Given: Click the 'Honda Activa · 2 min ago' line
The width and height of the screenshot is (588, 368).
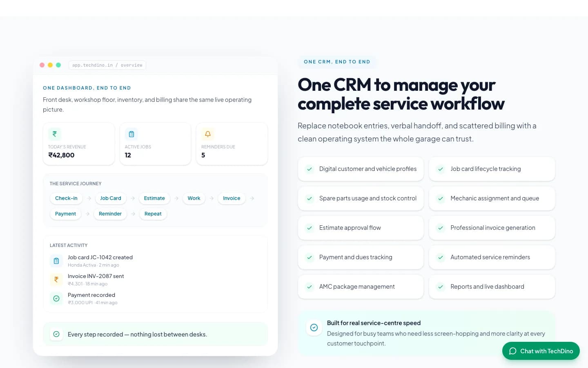Looking at the screenshot, I should (94, 265).
